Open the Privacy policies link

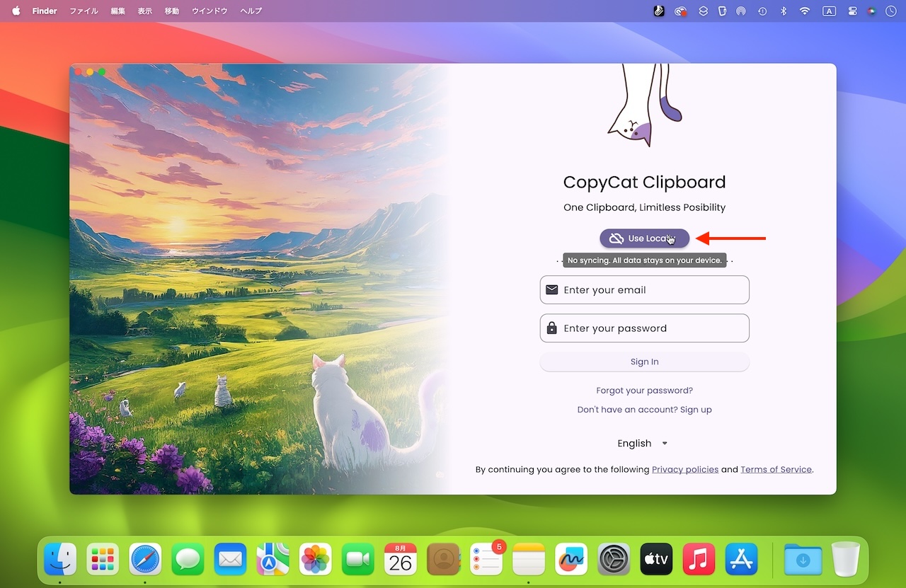(685, 469)
